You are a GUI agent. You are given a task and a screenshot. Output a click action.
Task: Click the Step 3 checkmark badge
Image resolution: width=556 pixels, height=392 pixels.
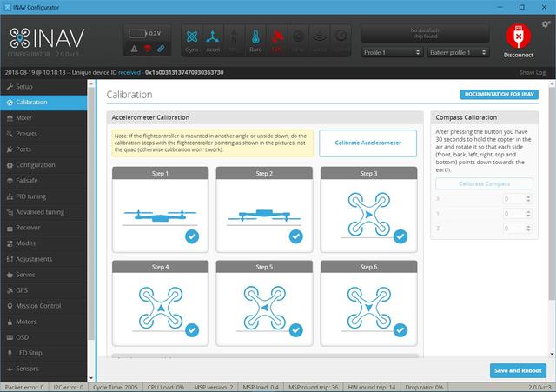click(400, 236)
